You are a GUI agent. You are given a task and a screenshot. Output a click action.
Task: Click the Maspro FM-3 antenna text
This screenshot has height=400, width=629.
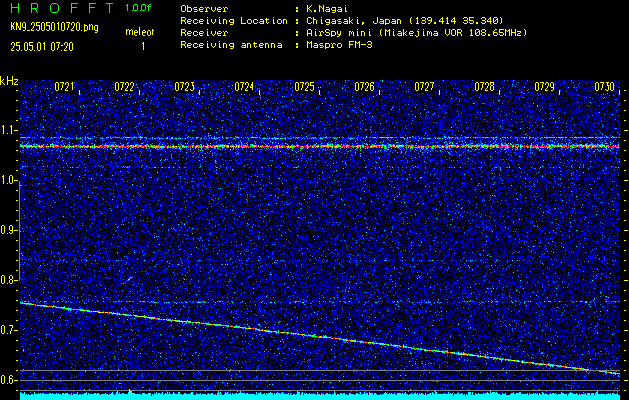(339, 45)
